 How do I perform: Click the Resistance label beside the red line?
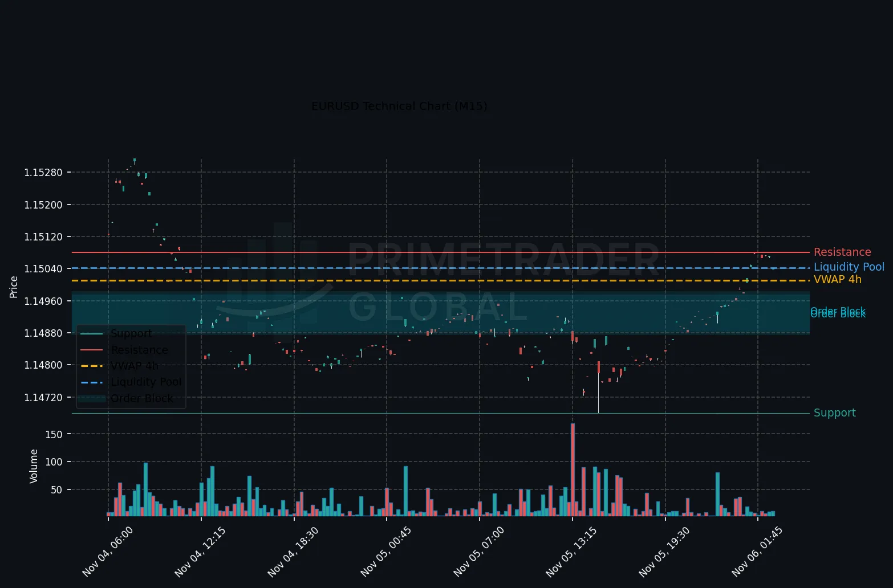(842, 252)
